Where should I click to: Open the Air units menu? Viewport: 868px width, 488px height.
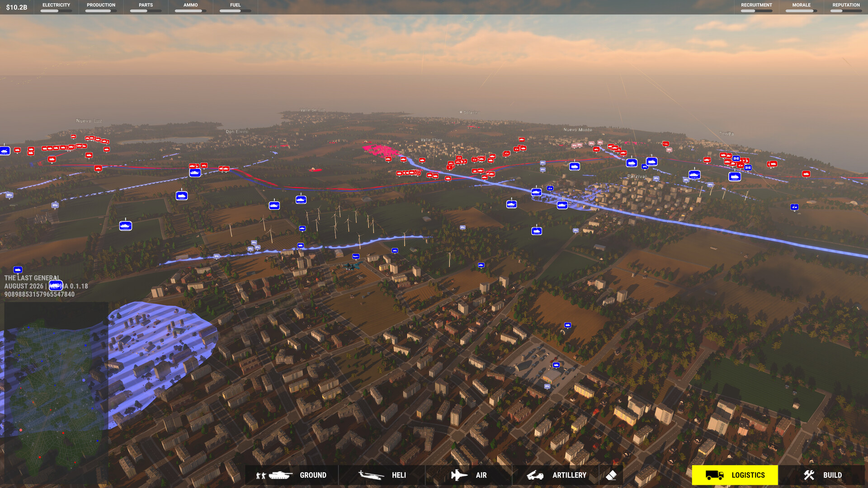[468, 475]
